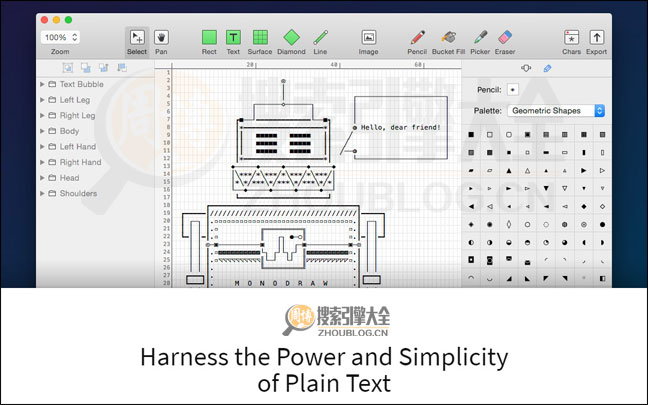
Task: Choose the Picker eyedropper tool
Action: click(x=480, y=42)
